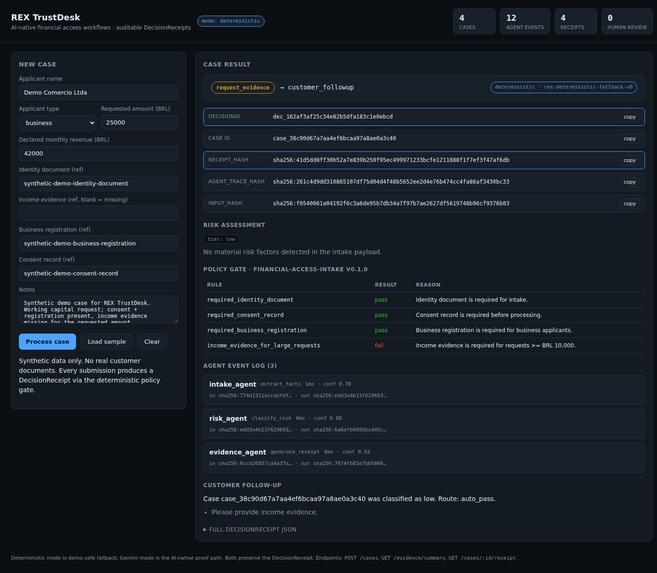Clear the new case form

pyautogui.click(x=152, y=341)
